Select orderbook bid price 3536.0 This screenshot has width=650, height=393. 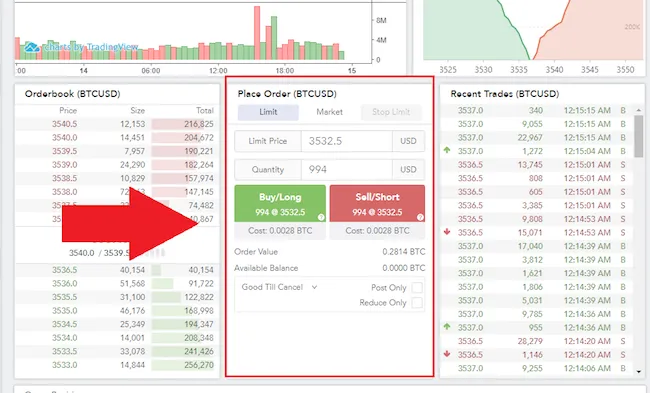click(x=64, y=284)
